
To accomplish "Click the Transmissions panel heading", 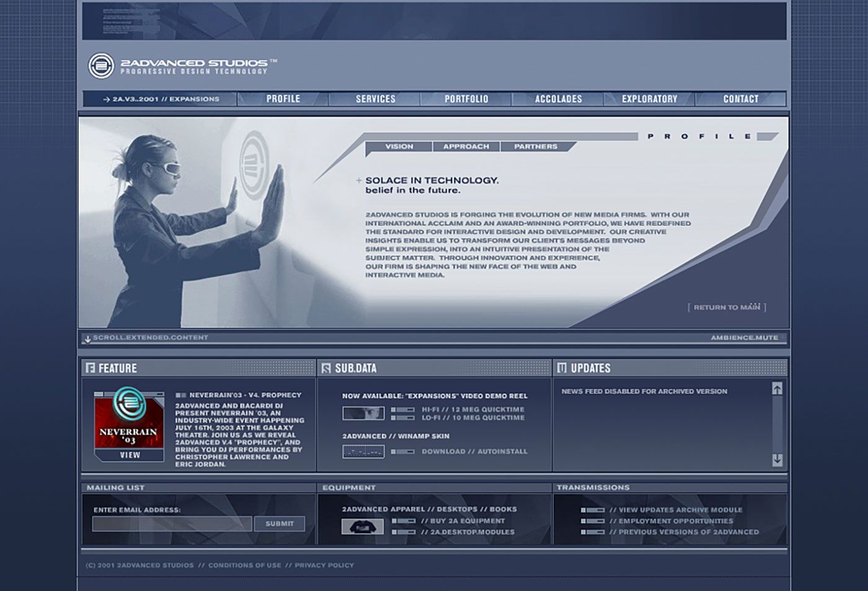I will click(x=593, y=487).
